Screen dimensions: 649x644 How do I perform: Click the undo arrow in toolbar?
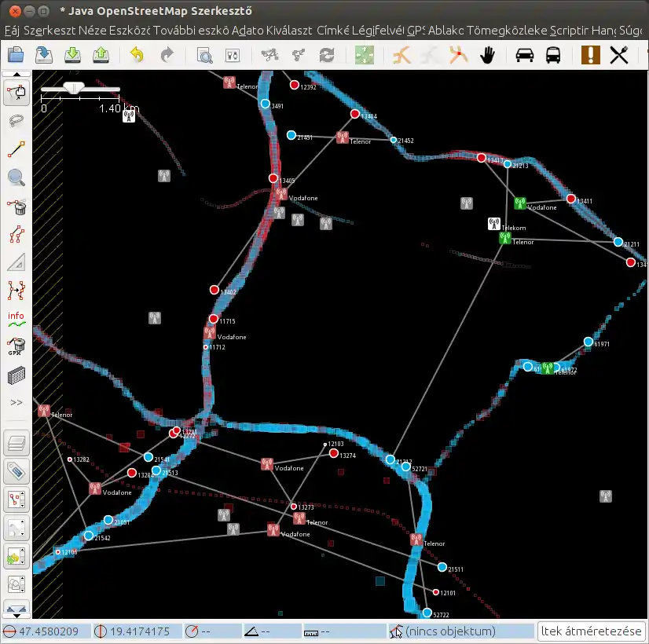pos(137,55)
